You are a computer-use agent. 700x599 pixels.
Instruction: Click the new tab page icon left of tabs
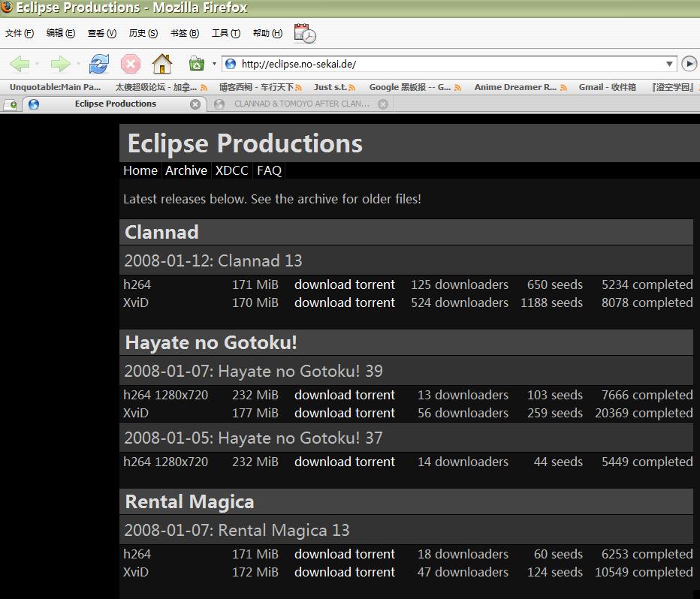pos(11,105)
